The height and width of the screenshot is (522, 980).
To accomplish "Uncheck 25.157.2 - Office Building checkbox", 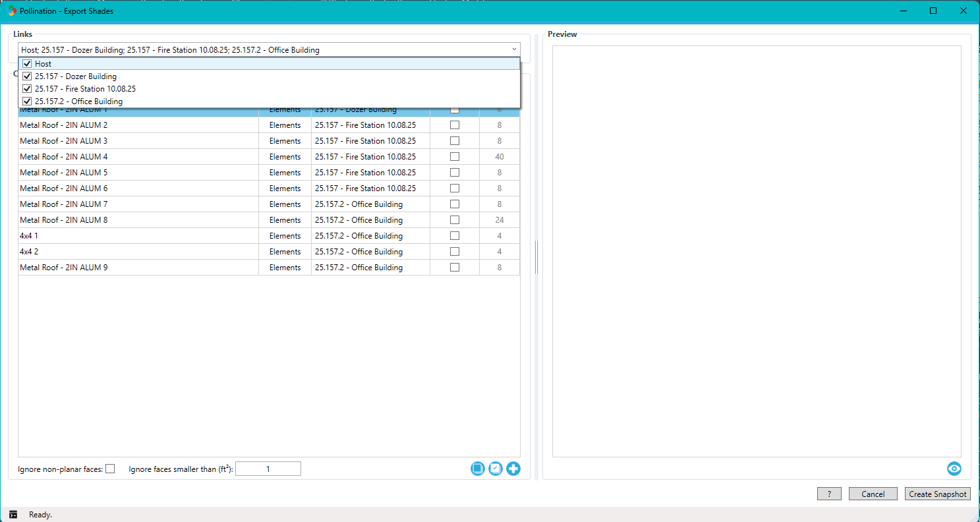I will (27, 101).
